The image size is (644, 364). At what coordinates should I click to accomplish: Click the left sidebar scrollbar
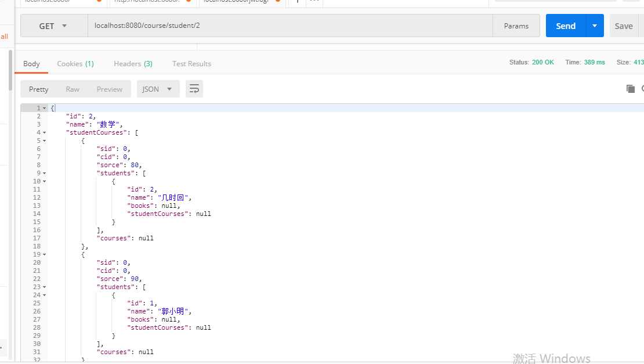(x=10, y=70)
